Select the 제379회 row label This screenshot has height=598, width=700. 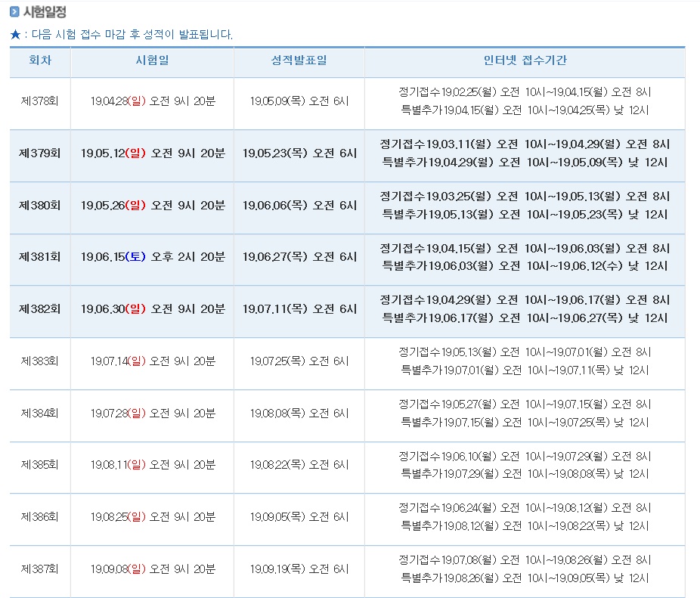[x=40, y=153]
